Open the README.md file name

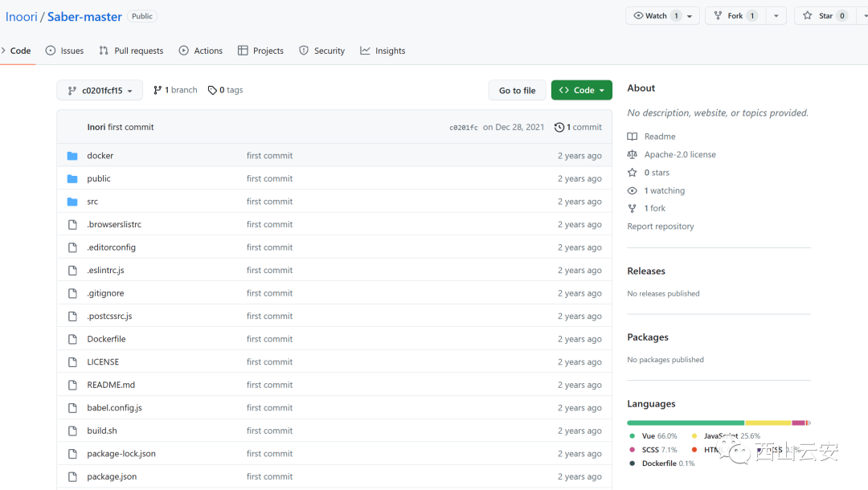tap(111, 385)
